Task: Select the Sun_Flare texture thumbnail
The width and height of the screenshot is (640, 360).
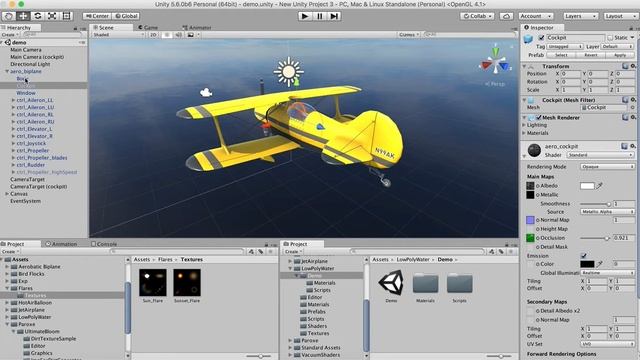Action: pos(153,282)
